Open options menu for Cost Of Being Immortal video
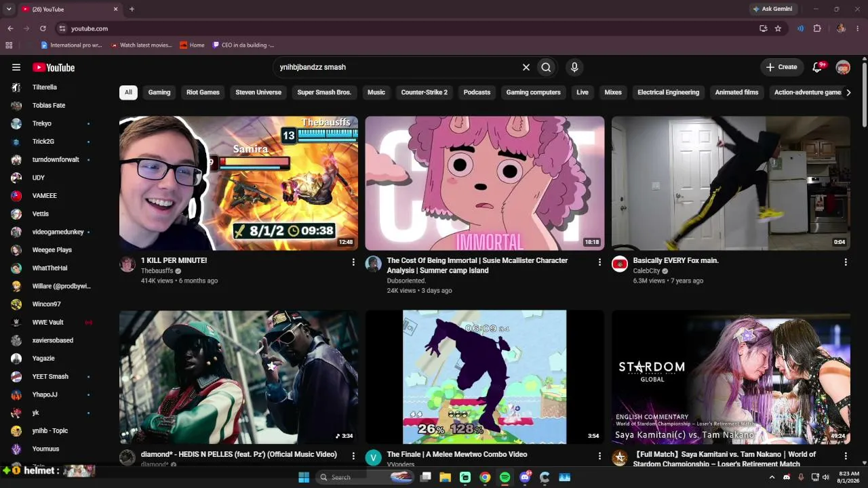The image size is (868, 488). [599, 262]
